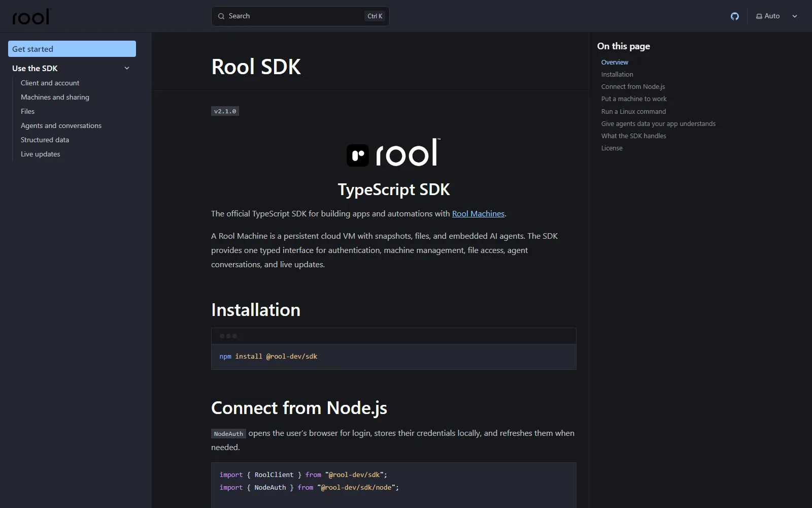Focus the Search input field
This screenshot has width=812, height=508.
click(x=300, y=16)
